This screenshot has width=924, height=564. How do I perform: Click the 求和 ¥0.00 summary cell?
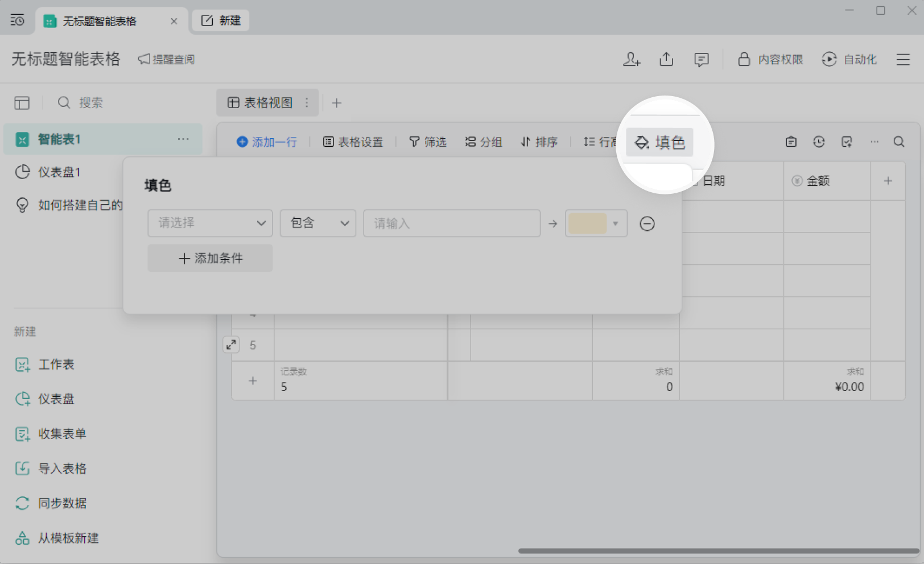(827, 380)
